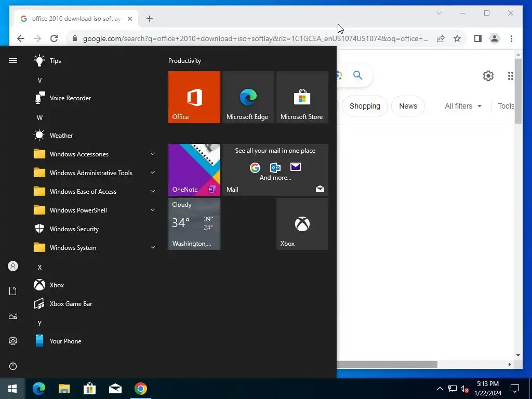Screen dimensions: 532x399
Task: Open the Microsoft Store tile
Action: (x=302, y=97)
